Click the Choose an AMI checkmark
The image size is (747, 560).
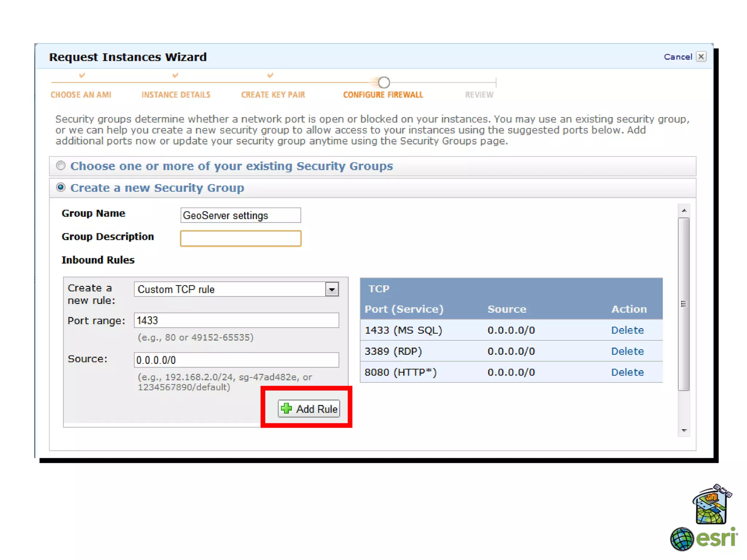[x=82, y=75]
